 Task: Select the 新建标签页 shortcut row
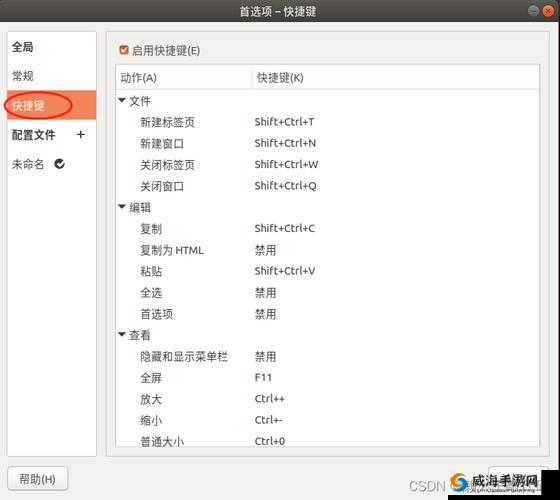(x=328, y=122)
